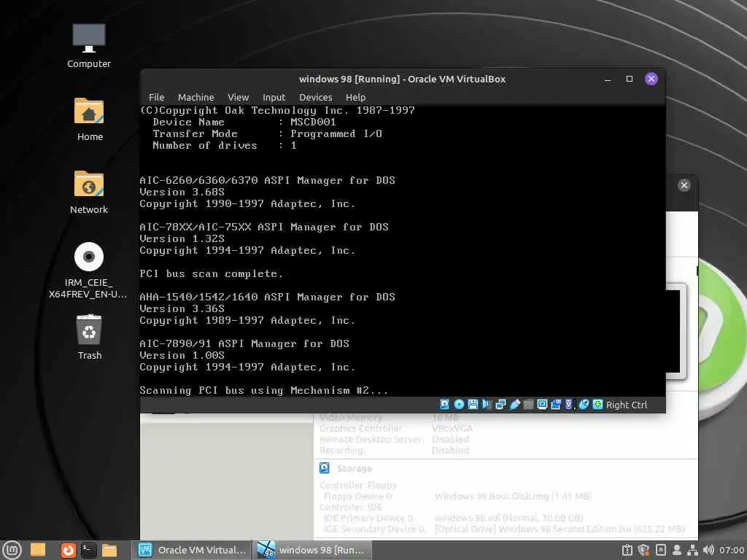This screenshot has height=560, width=747.
Task: Click the USB devices status icon
Action: (x=514, y=404)
